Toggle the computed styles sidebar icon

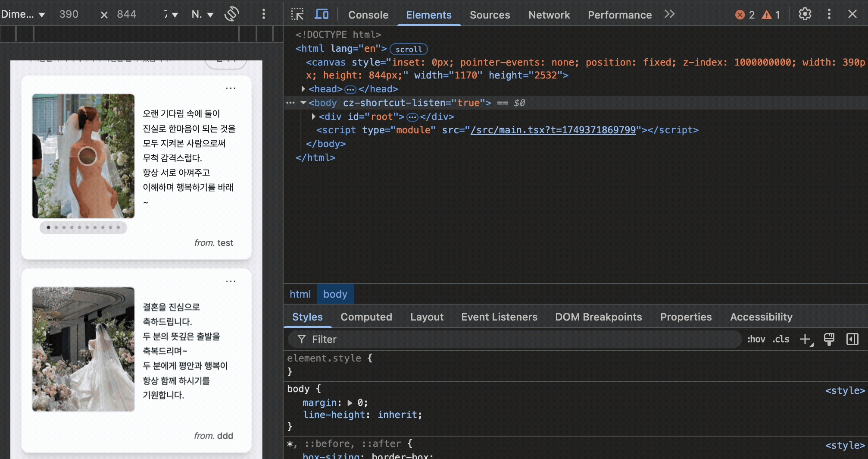852,340
